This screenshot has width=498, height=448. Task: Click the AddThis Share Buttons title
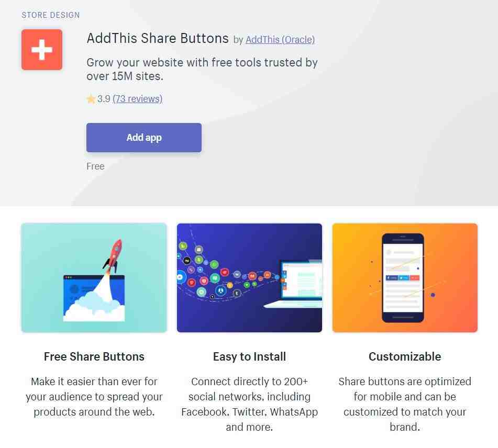click(158, 38)
